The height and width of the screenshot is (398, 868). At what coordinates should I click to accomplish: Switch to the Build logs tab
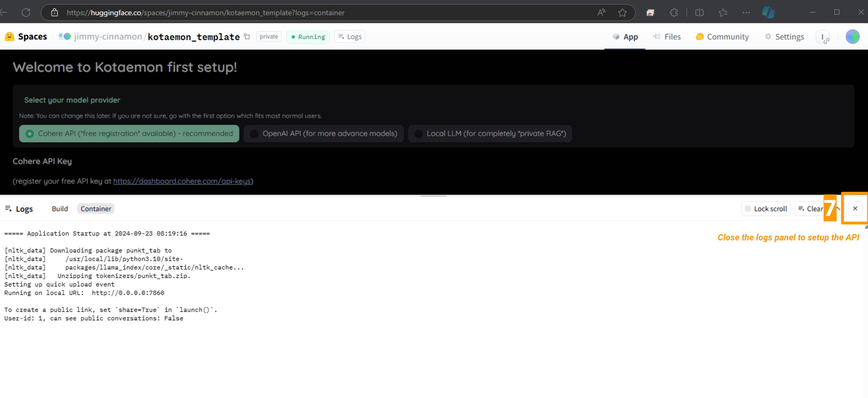pos(60,209)
